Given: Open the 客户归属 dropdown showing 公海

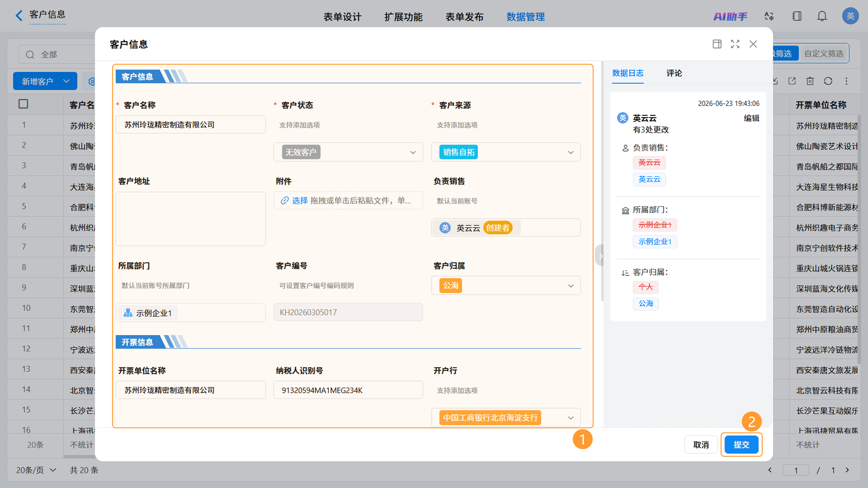Looking at the screenshot, I should pyautogui.click(x=506, y=285).
